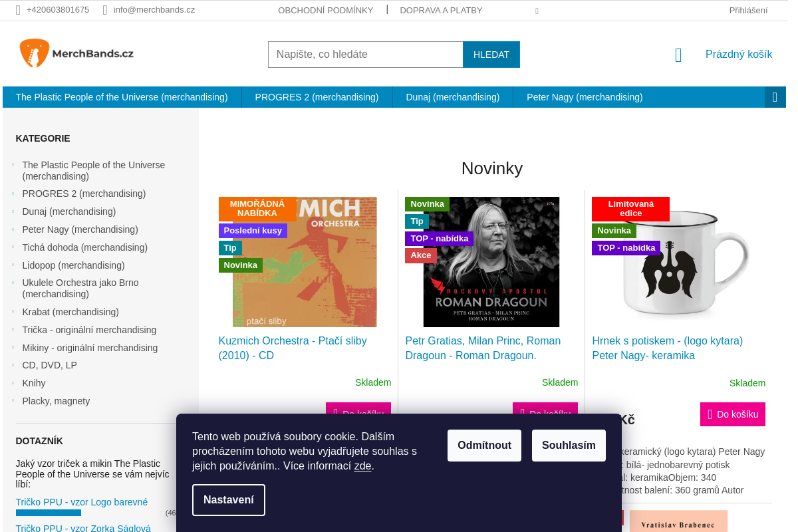Click zde link in cookie notice
798x532 pixels.
362,465
